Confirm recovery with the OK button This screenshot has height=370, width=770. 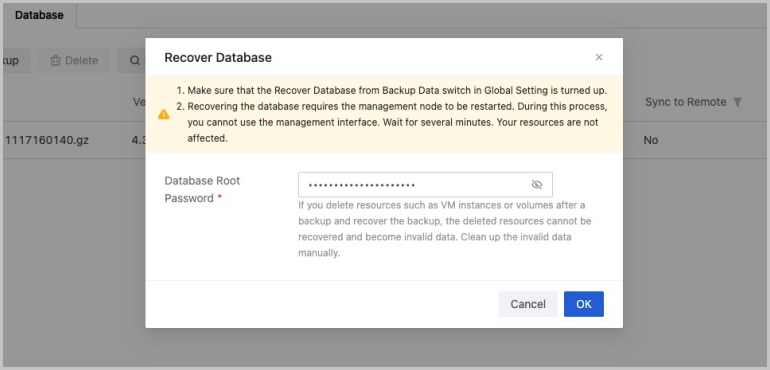click(584, 304)
